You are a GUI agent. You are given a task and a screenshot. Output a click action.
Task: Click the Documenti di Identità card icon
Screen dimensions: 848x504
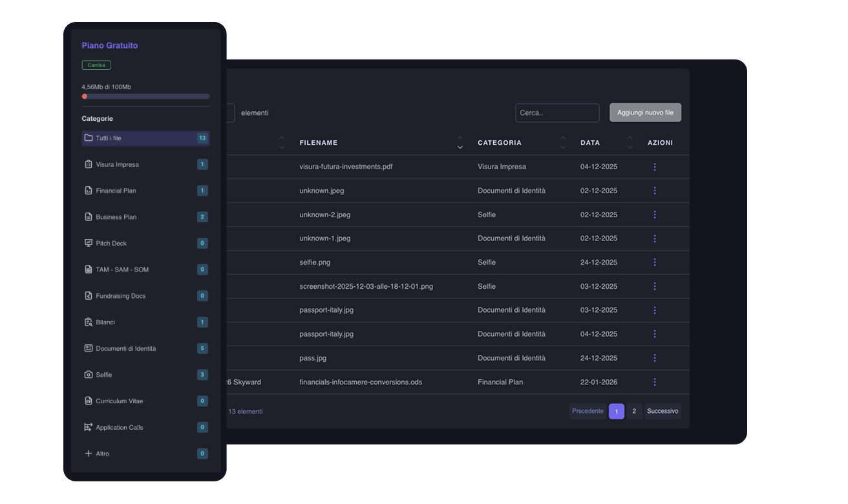click(89, 348)
